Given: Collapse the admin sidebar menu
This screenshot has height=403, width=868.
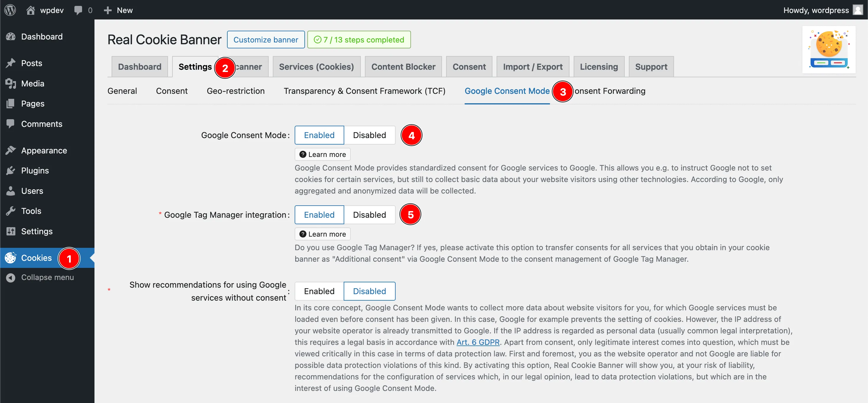Looking at the screenshot, I should pos(47,277).
